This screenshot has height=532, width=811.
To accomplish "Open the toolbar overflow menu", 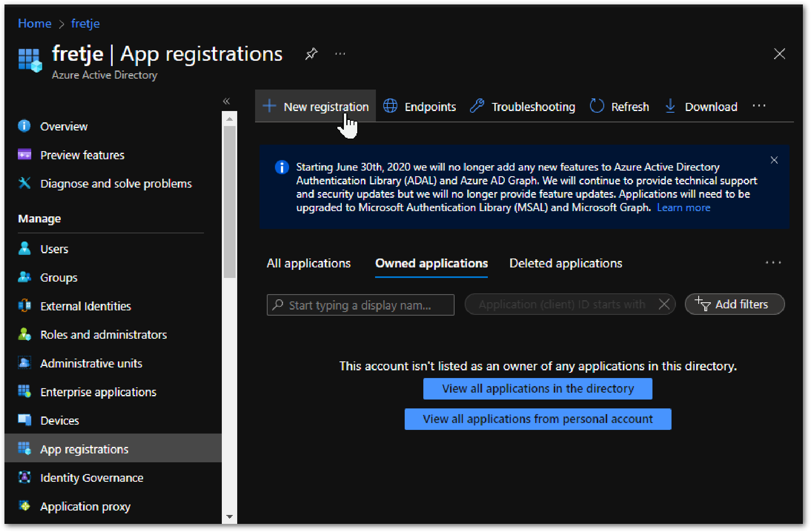I will (x=759, y=106).
